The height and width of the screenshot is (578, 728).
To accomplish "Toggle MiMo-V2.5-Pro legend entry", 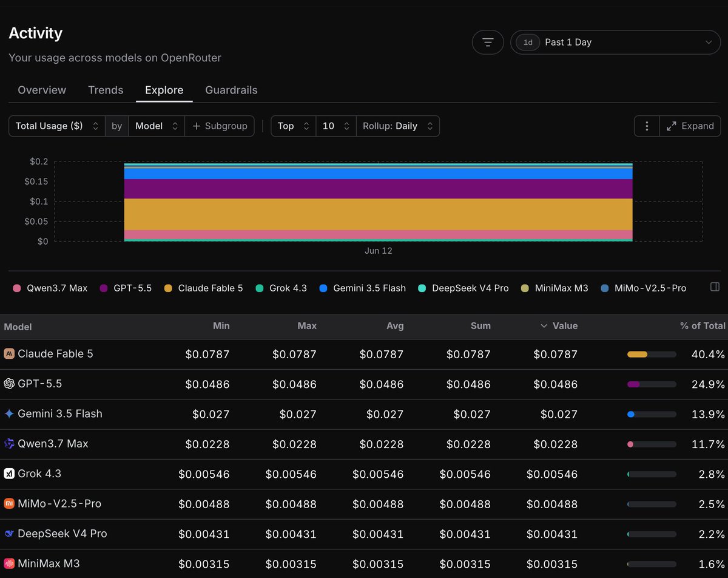I will point(643,288).
